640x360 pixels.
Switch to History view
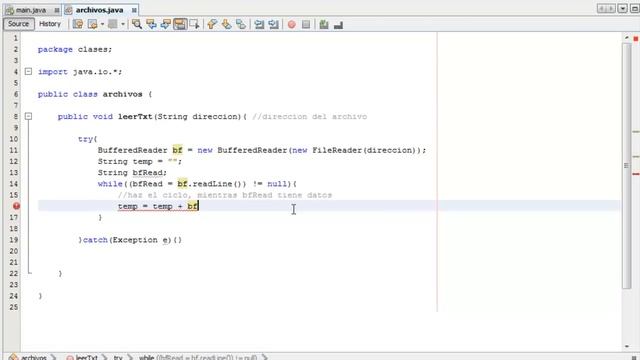pos(50,24)
